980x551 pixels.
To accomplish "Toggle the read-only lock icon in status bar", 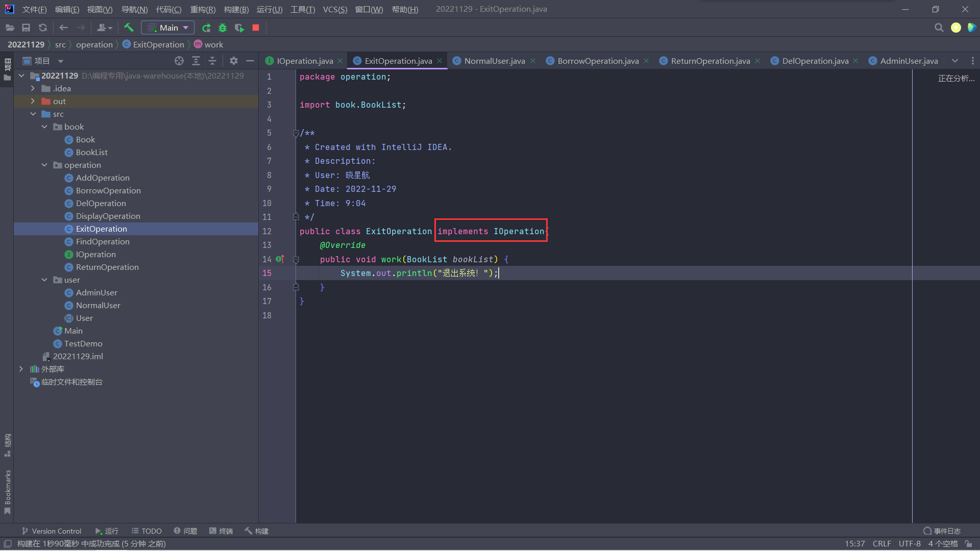I will pos(968,544).
